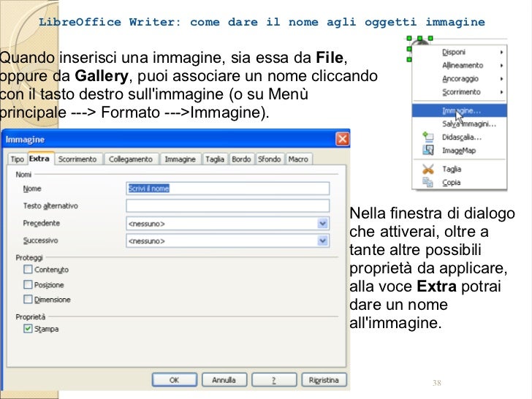Switch to the Collegamento tab

pos(131,159)
